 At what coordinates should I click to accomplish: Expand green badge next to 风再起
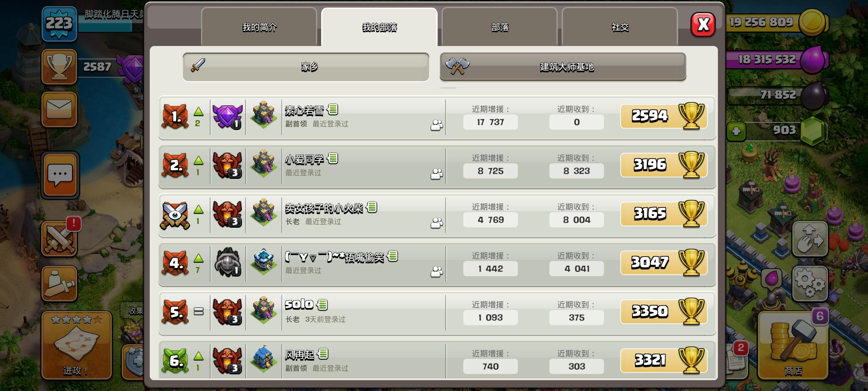(323, 354)
